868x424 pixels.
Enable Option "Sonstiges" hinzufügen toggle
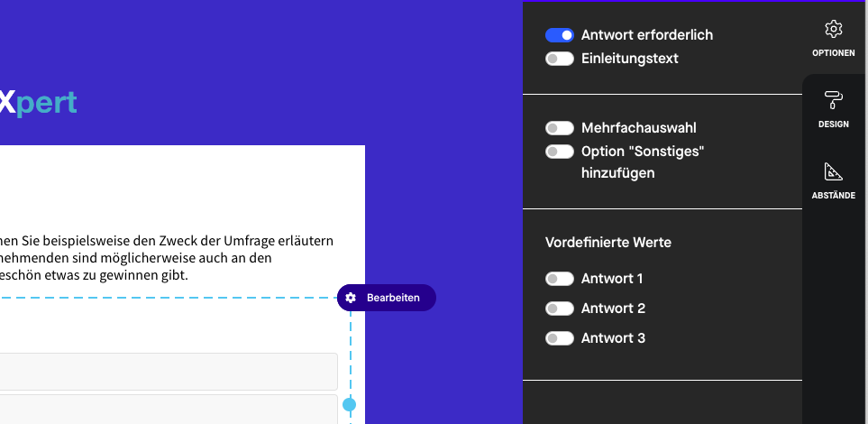click(x=560, y=152)
